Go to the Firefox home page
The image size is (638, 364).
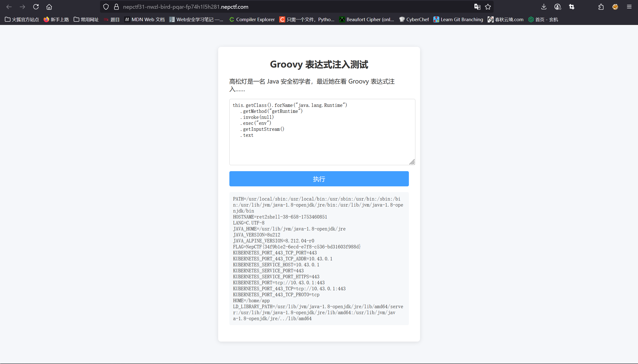pos(49,7)
